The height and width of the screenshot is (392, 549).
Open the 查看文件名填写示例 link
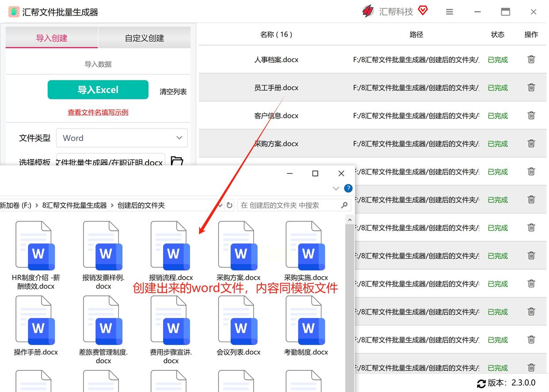coord(98,112)
